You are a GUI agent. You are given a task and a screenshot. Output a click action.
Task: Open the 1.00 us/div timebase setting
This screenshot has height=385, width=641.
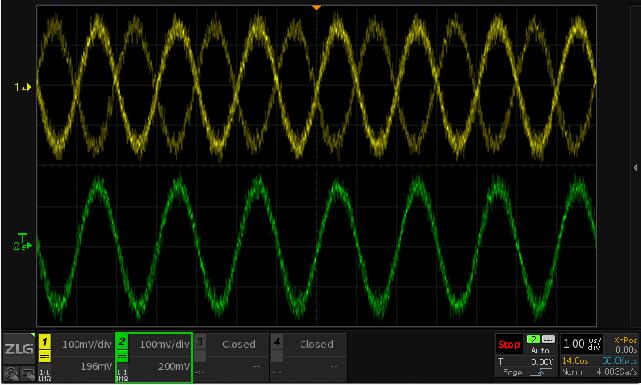click(x=583, y=344)
